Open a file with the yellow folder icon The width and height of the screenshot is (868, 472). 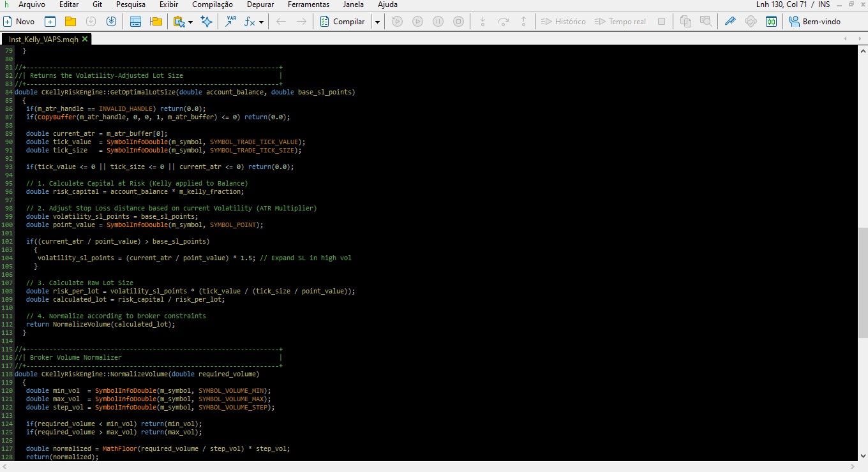pos(71,21)
